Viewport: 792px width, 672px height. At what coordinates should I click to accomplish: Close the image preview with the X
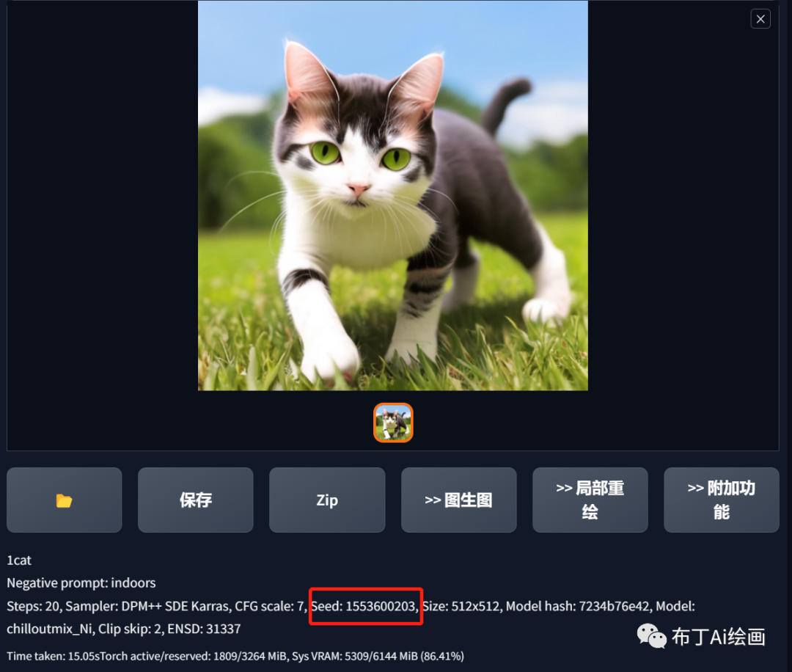pos(760,19)
